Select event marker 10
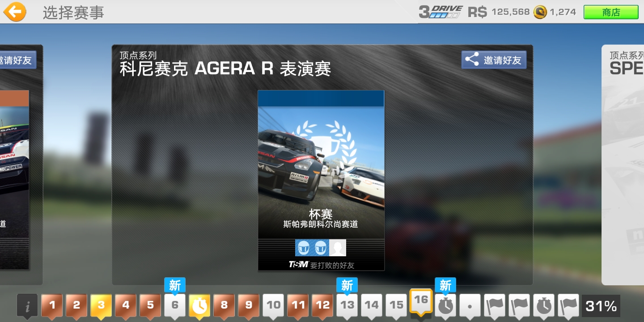The image size is (644, 322). tap(273, 306)
